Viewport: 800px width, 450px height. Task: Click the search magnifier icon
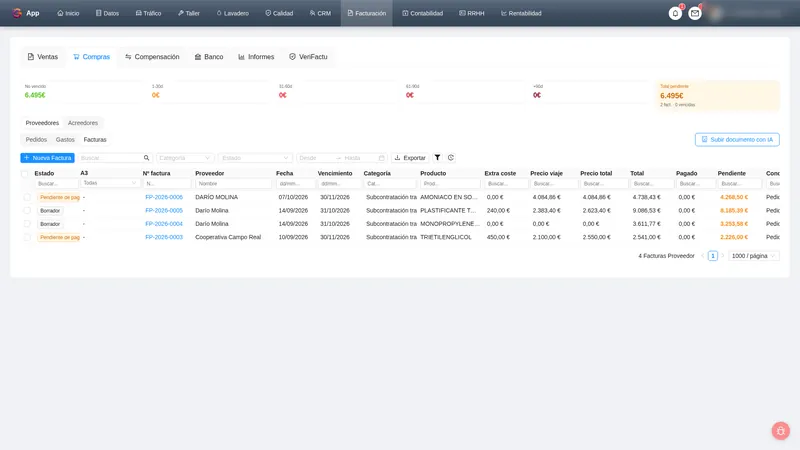146,158
